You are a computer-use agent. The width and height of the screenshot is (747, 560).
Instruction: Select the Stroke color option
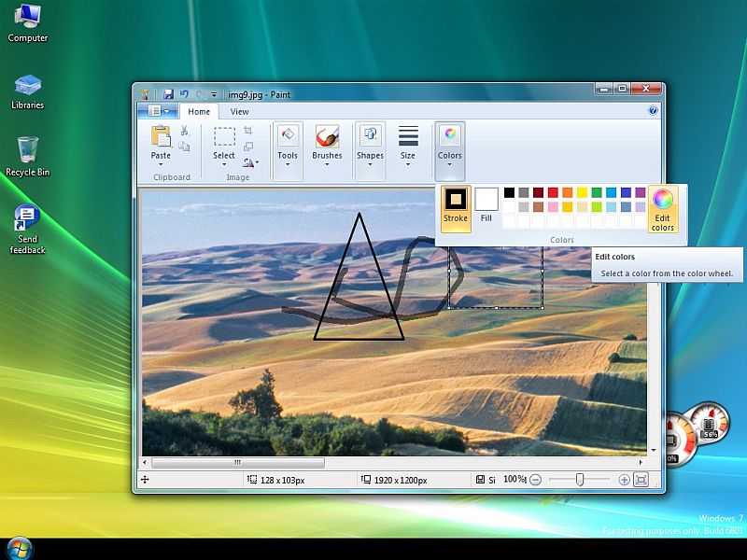(x=456, y=208)
